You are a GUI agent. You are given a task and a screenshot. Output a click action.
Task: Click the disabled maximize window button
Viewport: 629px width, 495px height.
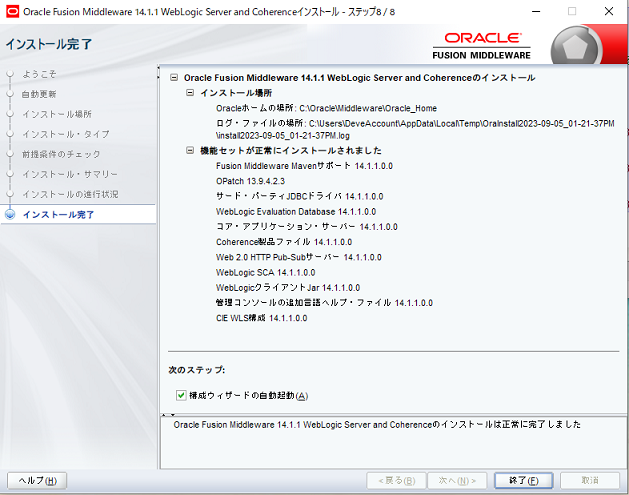click(572, 11)
